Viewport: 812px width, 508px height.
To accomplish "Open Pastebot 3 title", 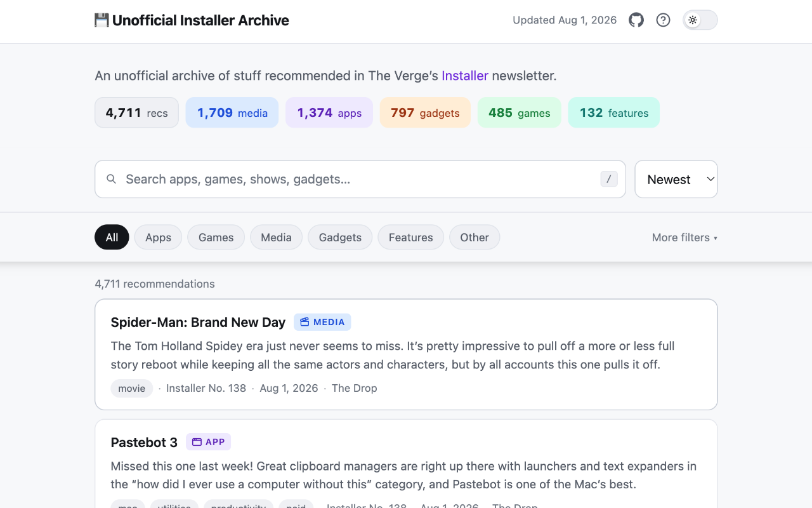I will pos(144,442).
